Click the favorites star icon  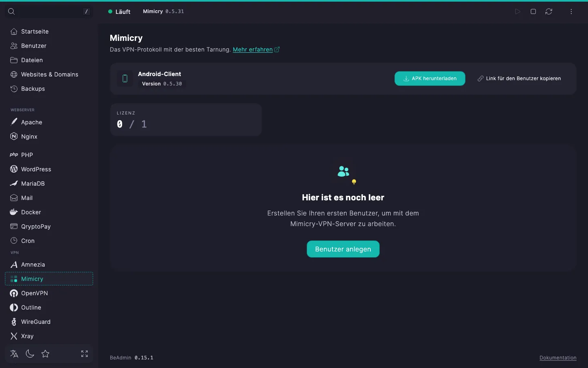tap(45, 354)
